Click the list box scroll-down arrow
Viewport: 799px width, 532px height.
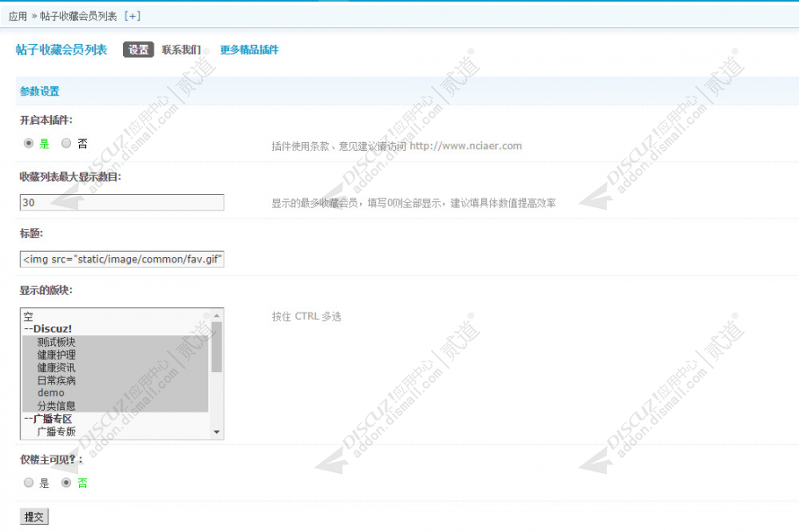tap(217, 432)
